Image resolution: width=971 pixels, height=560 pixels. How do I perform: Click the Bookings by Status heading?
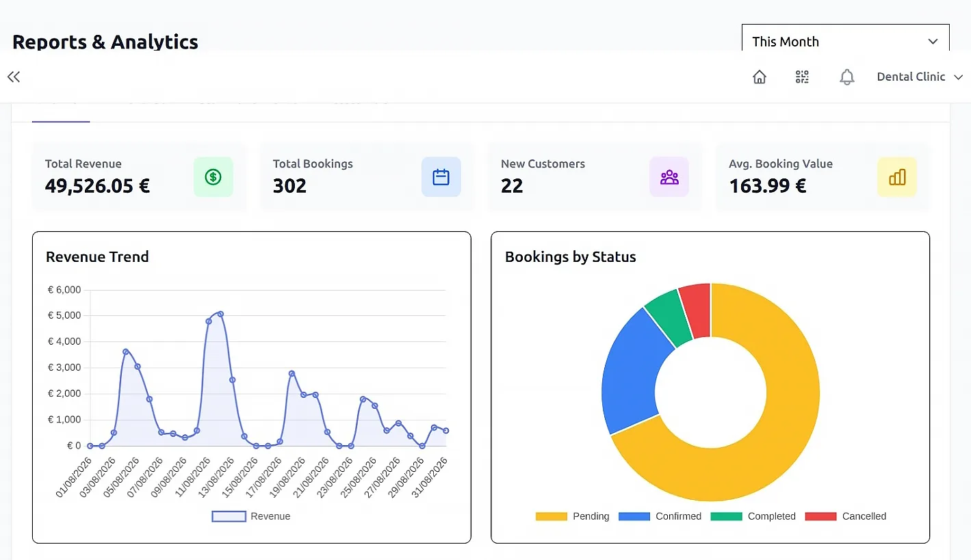pyautogui.click(x=571, y=257)
